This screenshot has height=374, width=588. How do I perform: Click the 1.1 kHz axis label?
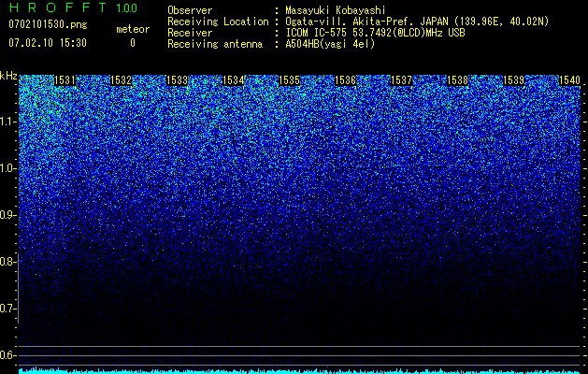(8, 122)
